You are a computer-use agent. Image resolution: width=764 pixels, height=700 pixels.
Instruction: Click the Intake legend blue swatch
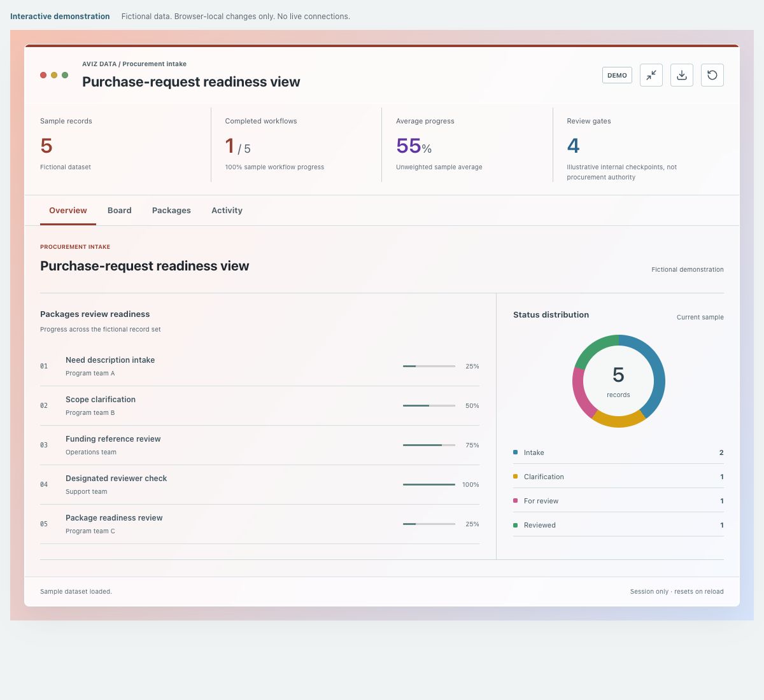516,452
